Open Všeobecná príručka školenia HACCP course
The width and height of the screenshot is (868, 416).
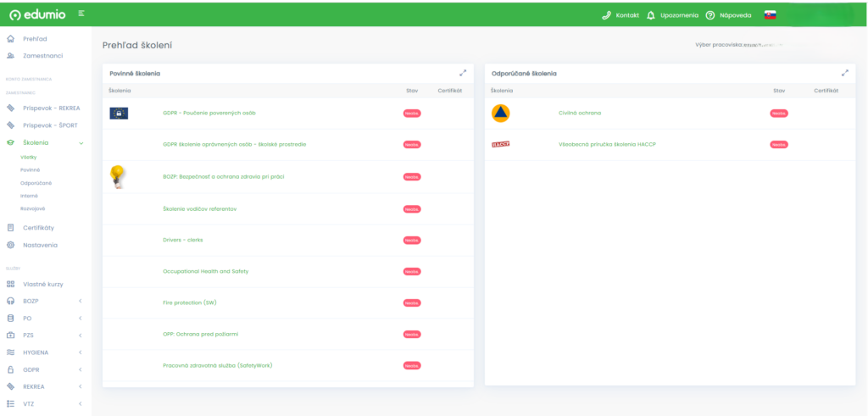607,144
